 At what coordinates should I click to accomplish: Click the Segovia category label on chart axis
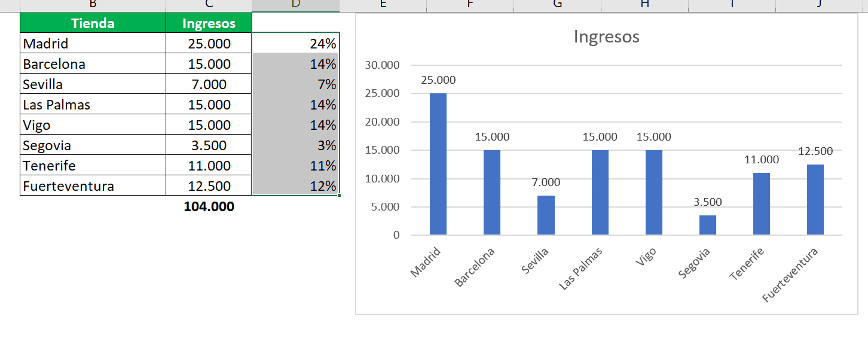[695, 263]
